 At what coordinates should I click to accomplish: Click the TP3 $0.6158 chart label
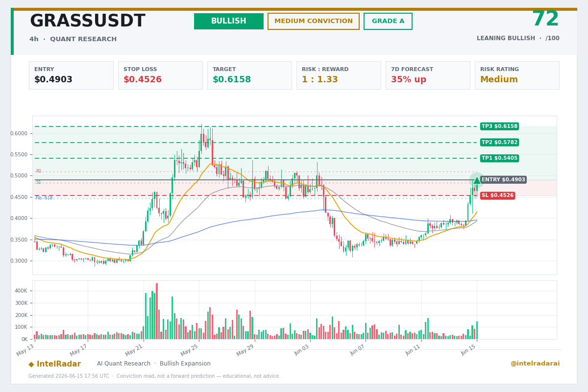tap(499, 126)
